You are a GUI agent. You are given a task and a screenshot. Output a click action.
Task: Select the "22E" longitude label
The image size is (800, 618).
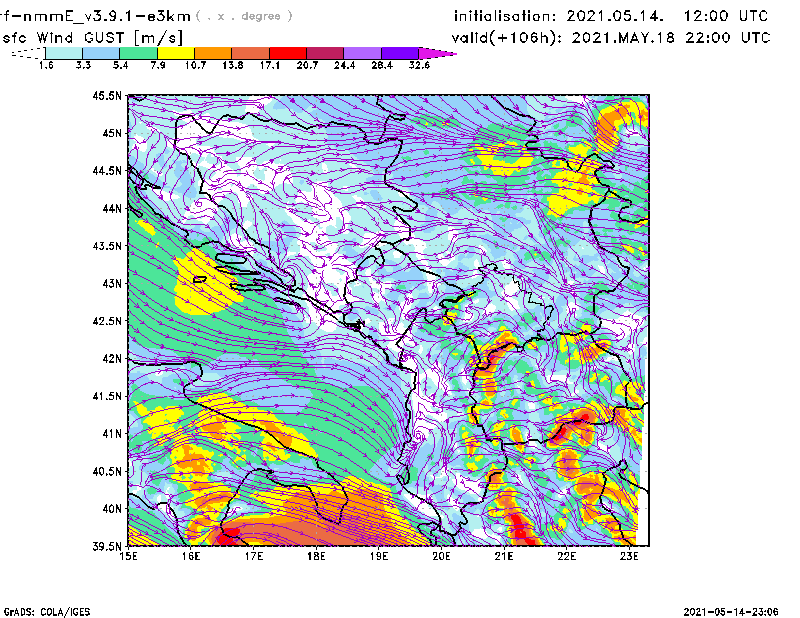(566, 556)
